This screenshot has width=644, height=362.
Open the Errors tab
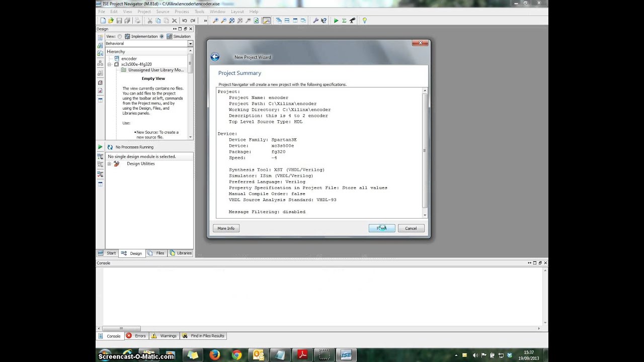coord(136,336)
